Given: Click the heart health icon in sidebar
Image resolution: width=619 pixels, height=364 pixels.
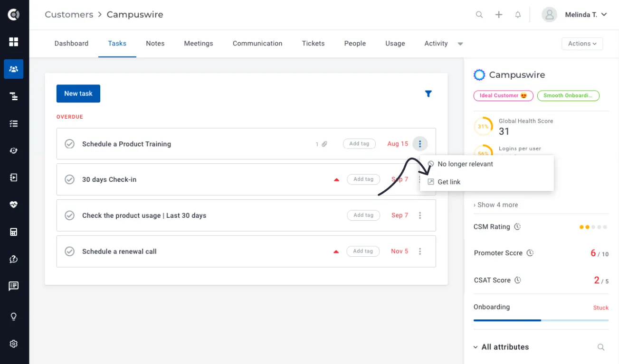Looking at the screenshot, I should point(14,205).
